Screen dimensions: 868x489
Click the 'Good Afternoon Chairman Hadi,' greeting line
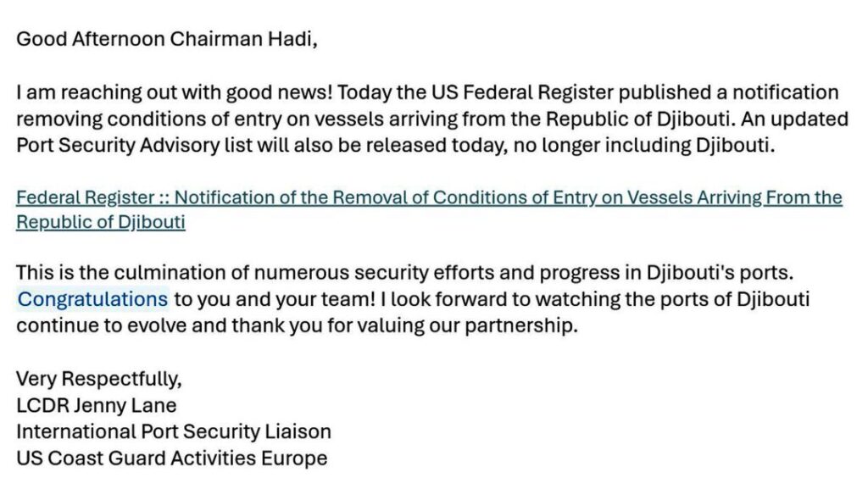click(x=167, y=39)
